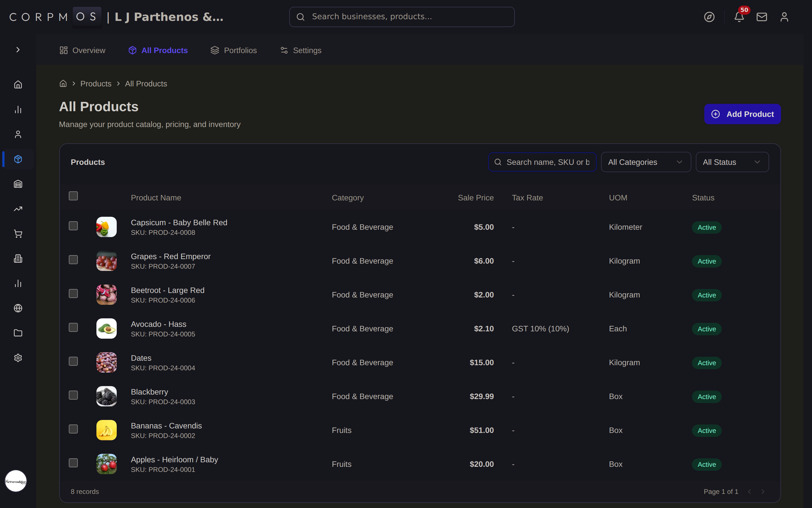
Task: Open sidebar shopping cart icon
Action: [x=18, y=234]
